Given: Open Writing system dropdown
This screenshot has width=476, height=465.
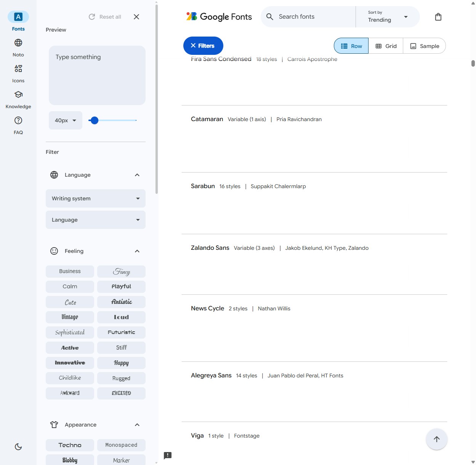Looking at the screenshot, I should (96, 198).
